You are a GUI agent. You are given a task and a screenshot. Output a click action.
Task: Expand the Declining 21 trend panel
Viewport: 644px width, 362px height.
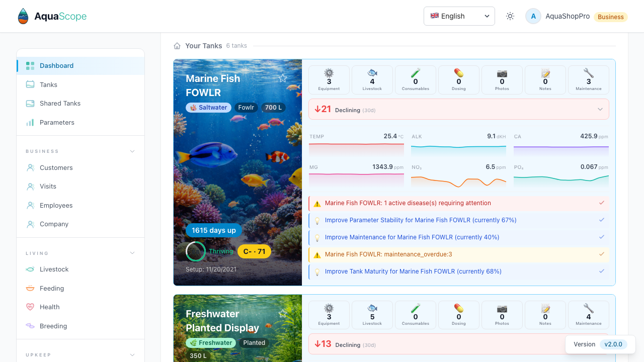pos(600,109)
